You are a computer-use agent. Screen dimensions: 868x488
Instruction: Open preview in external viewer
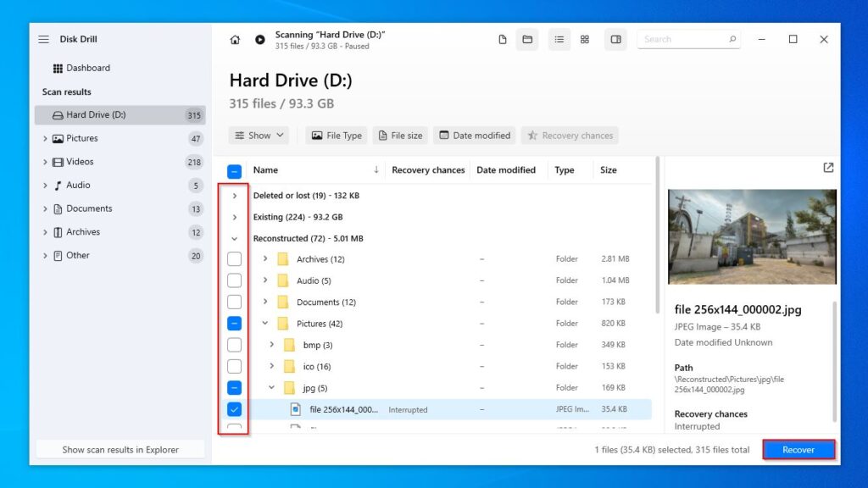[828, 168]
